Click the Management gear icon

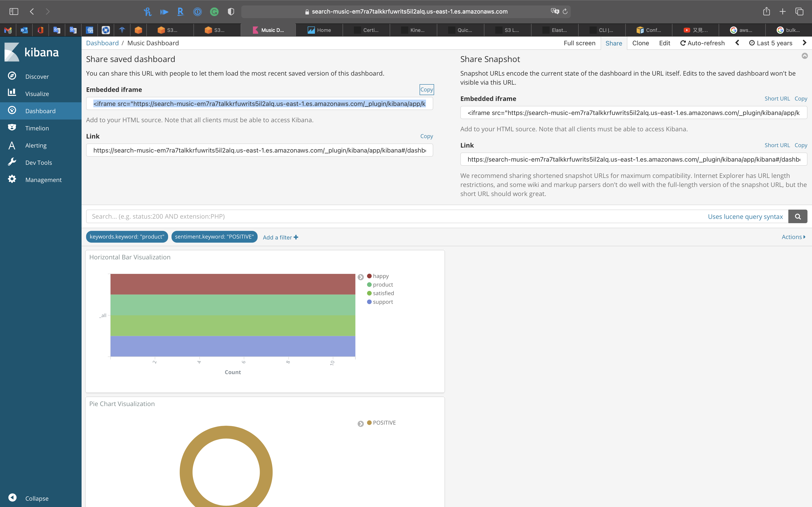12,179
